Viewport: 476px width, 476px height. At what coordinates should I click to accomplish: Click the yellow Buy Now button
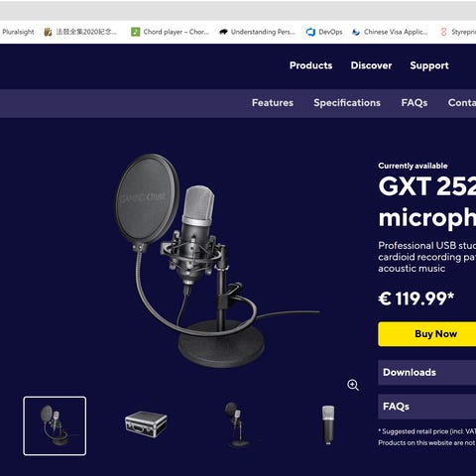[427, 334]
